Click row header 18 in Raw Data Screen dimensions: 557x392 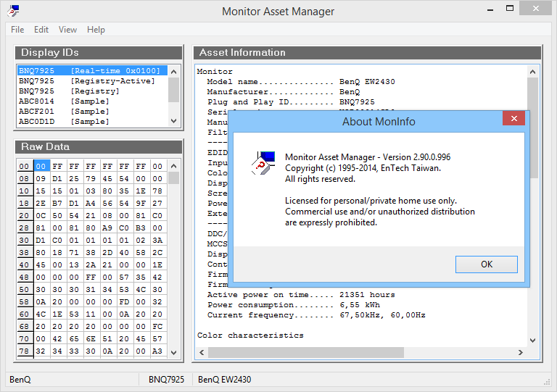tap(24, 204)
